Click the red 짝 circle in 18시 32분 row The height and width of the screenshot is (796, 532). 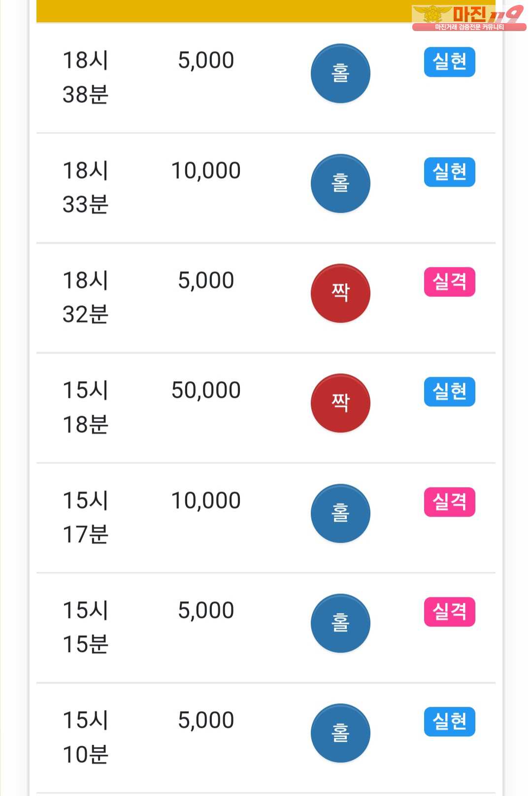340,294
